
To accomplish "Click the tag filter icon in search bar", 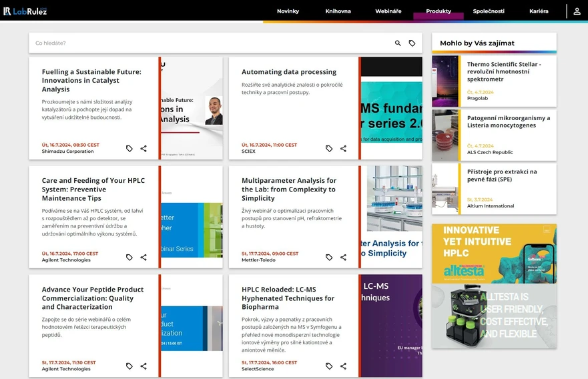I will point(412,43).
